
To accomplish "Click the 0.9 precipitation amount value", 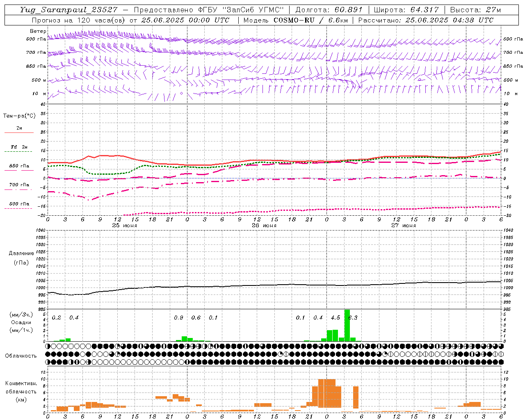I will pos(178,317).
